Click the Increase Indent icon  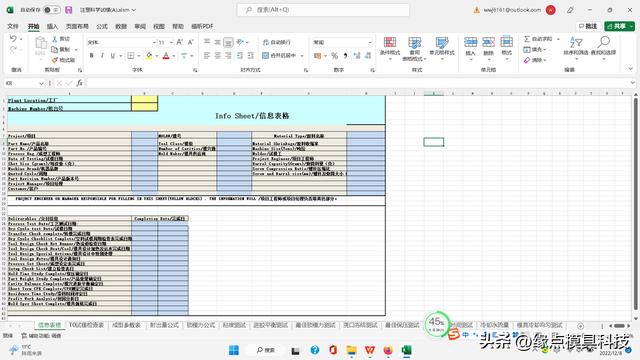(251, 56)
